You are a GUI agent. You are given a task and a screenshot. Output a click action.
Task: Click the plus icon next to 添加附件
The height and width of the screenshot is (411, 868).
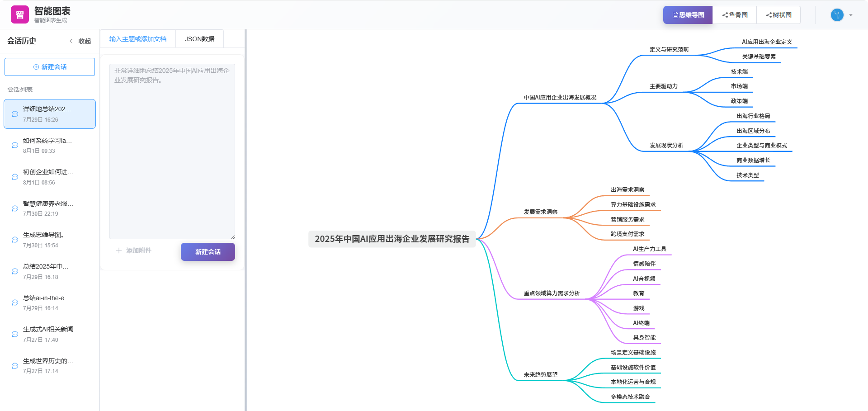click(119, 250)
